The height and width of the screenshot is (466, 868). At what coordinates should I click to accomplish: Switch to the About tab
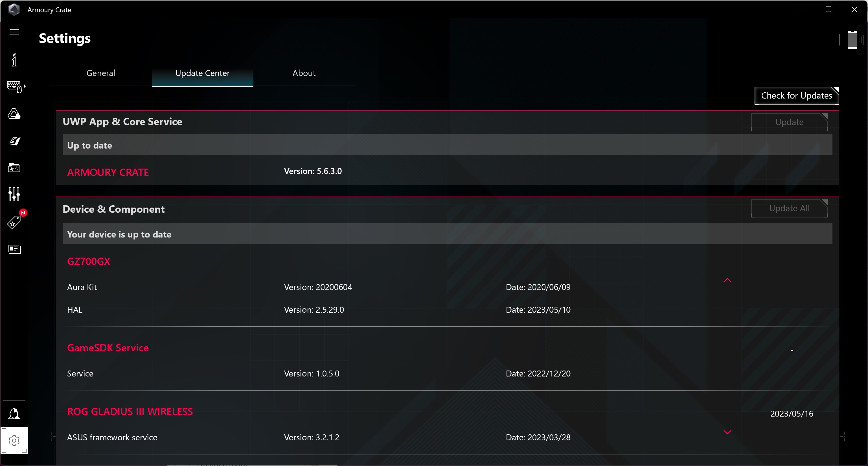[304, 73]
